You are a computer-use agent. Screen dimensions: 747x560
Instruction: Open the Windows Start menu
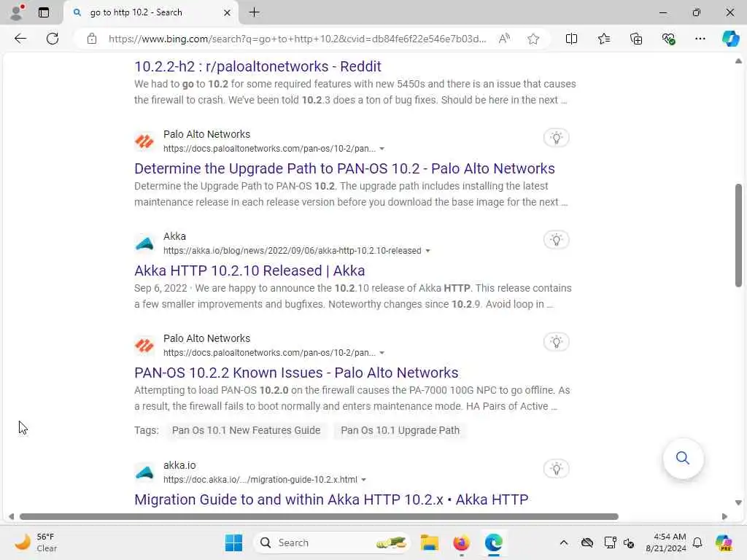[233, 542]
